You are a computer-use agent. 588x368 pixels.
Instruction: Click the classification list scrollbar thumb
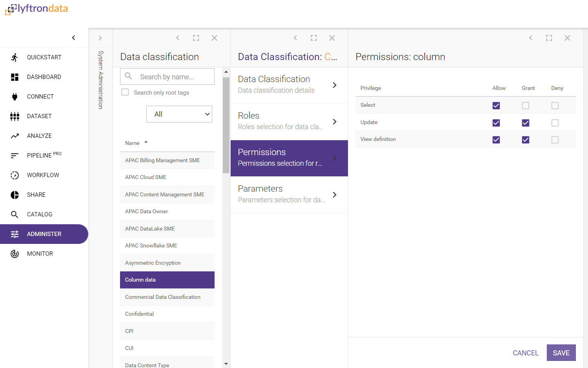(226, 125)
